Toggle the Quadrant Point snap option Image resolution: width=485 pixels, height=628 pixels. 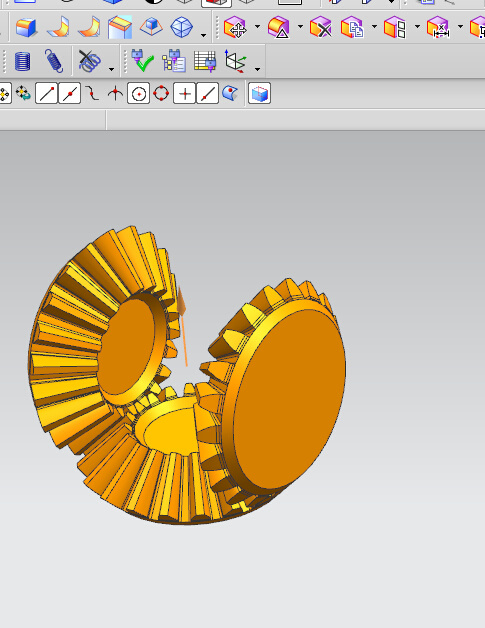pyautogui.click(x=161, y=93)
